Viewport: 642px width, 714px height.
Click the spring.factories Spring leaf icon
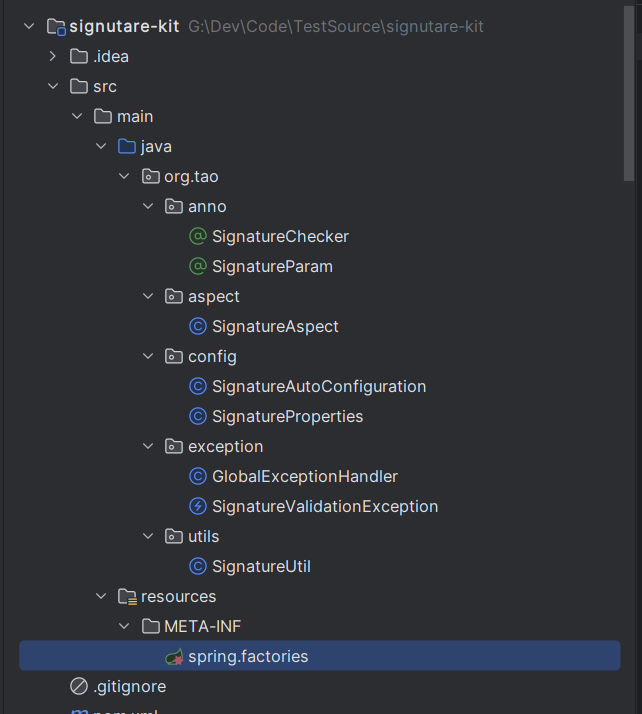(x=174, y=657)
